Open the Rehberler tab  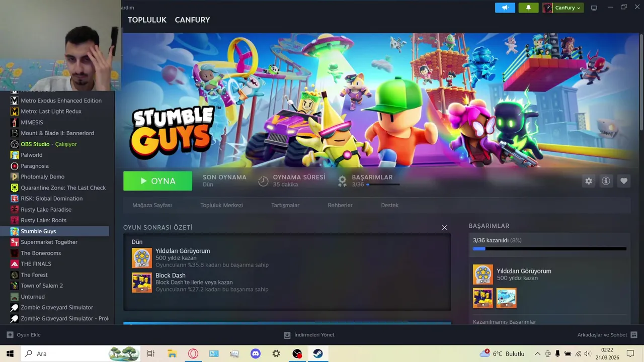point(340,205)
